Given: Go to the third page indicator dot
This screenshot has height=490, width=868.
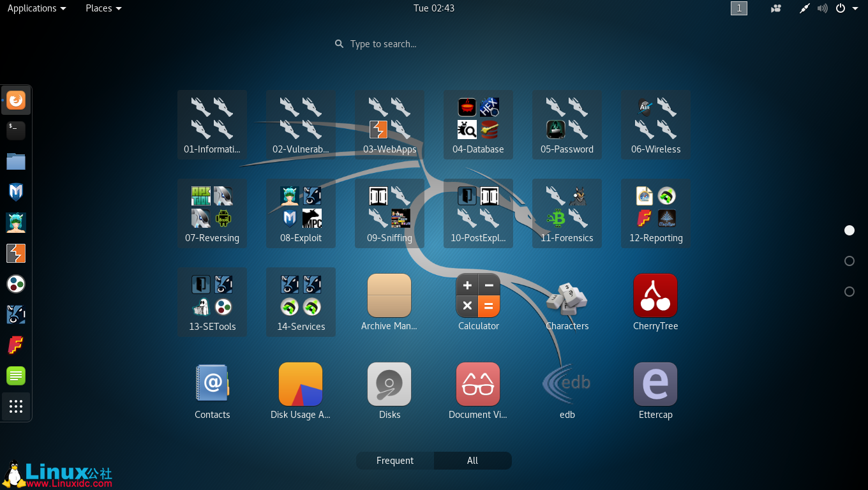Looking at the screenshot, I should point(849,292).
